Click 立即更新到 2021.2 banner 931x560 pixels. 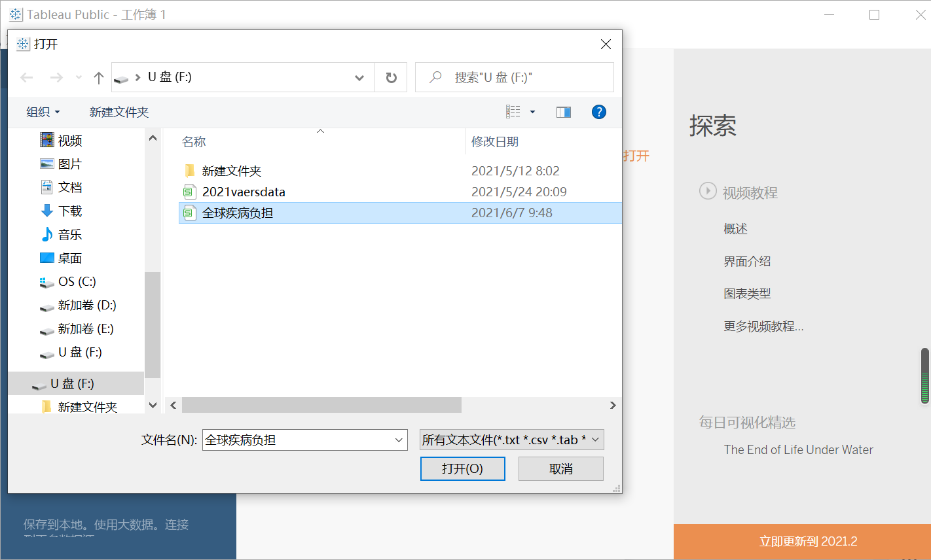pyautogui.click(x=802, y=541)
